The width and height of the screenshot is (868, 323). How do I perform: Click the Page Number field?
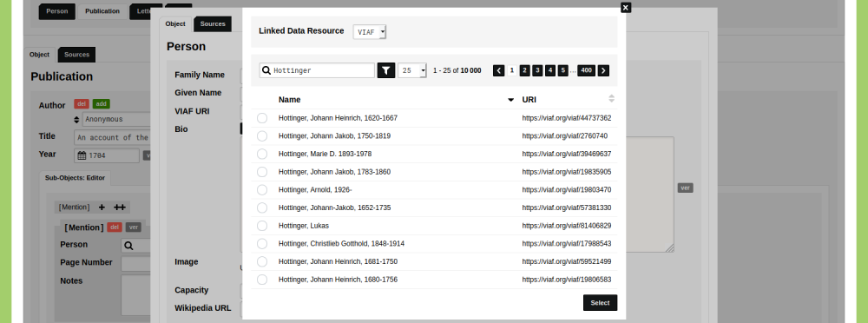click(x=135, y=264)
